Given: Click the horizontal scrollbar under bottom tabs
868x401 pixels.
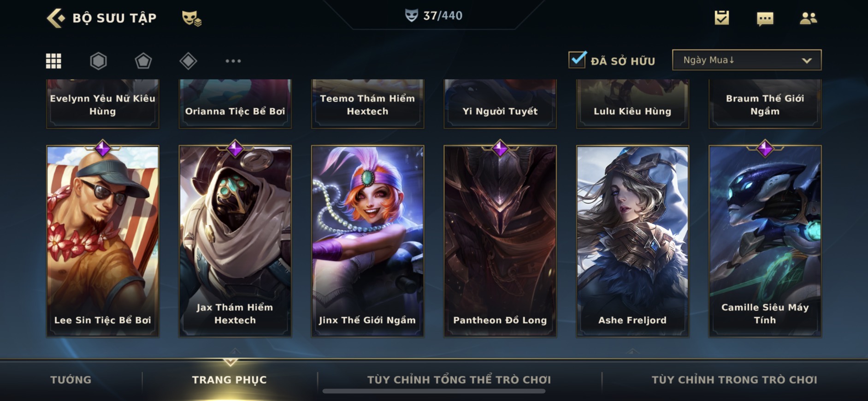Looking at the screenshot, I should point(434,391).
